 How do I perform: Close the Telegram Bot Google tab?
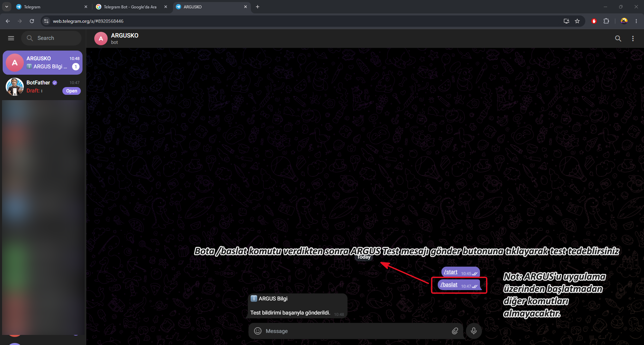click(166, 7)
